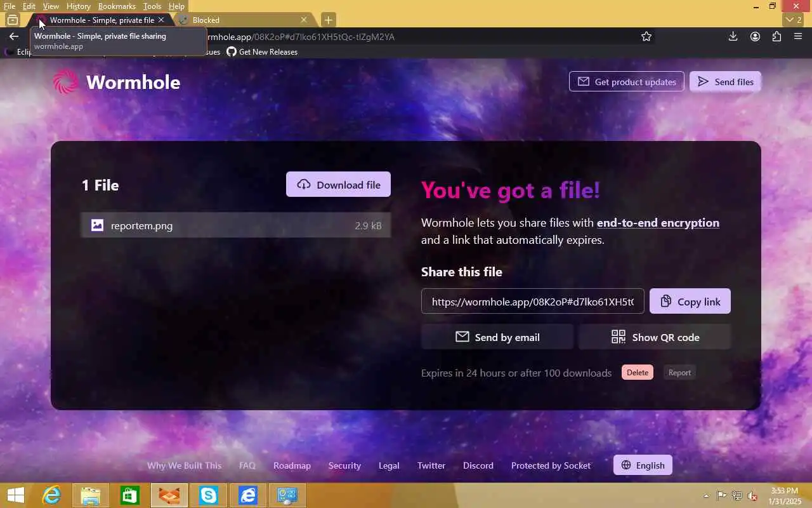This screenshot has width=812, height=508.
Task: Click the globe icon in the language selector
Action: pyautogui.click(x=626, y=465)
